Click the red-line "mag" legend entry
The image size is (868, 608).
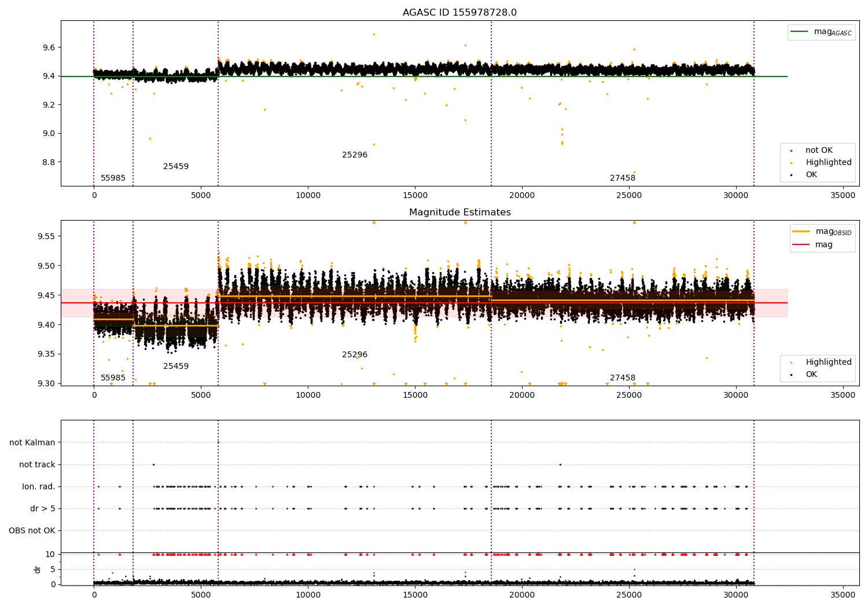point(813,244)
